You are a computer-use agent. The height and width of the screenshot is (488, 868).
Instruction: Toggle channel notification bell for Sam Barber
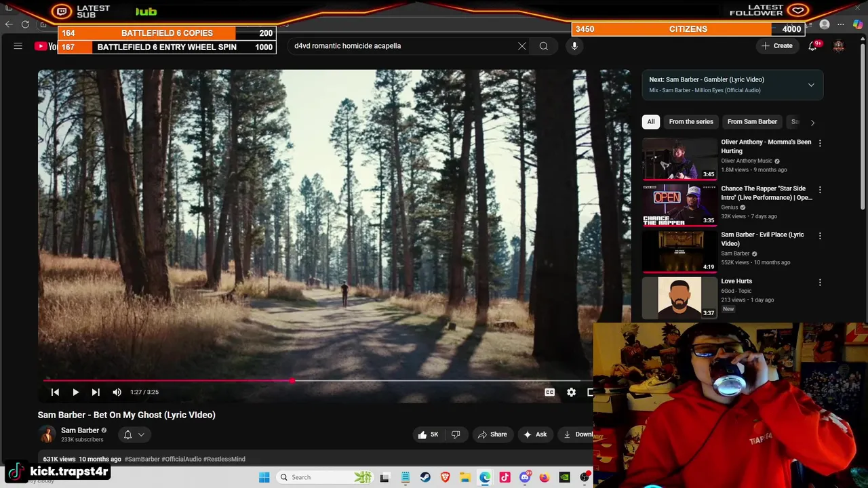pos(127,434)
